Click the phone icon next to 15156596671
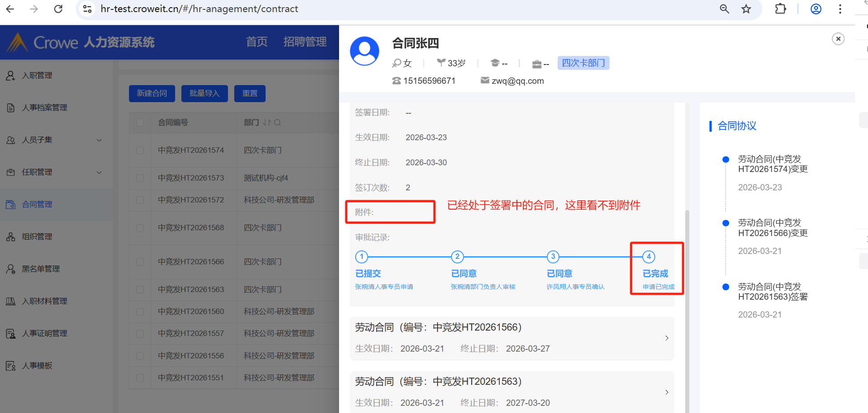Screen dimensions: 868x413 (x=396, y=81)
